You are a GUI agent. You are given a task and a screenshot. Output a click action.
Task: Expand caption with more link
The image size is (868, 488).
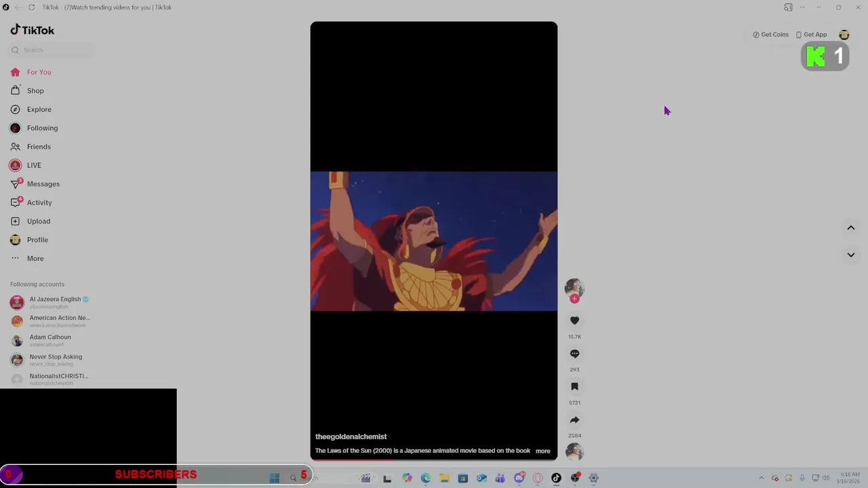point(542,451)
